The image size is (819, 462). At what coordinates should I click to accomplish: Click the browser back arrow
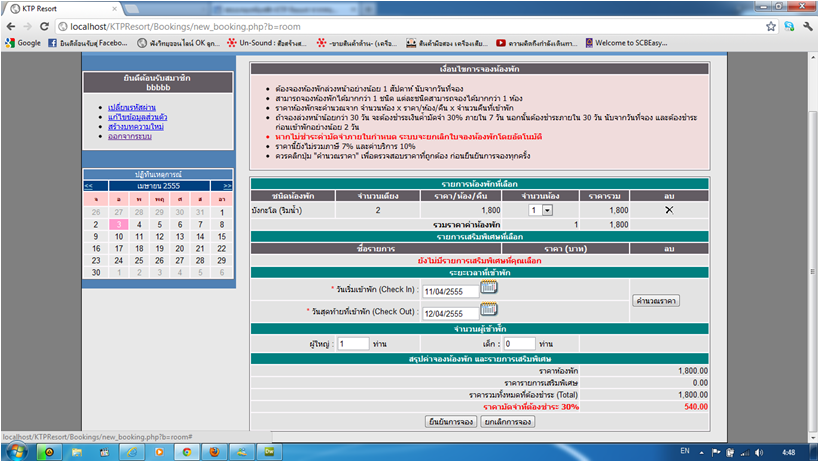point(11,26)
